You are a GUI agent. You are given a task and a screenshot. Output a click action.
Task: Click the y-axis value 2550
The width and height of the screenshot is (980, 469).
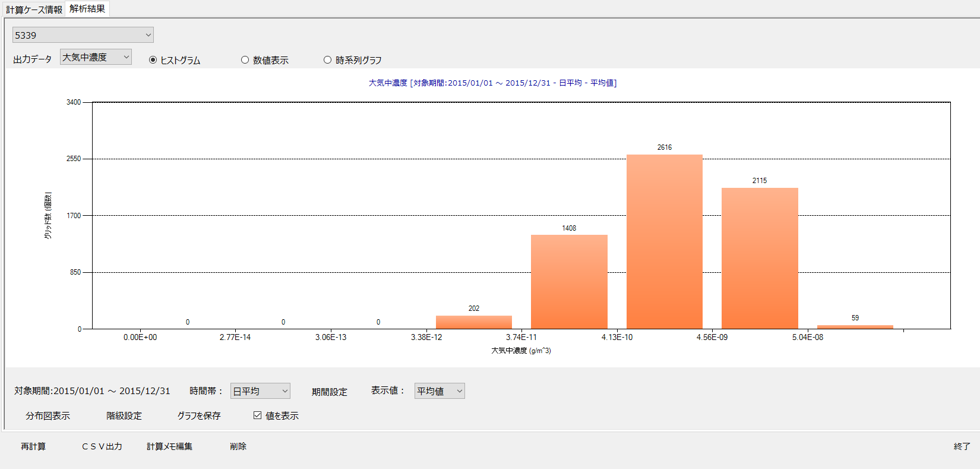pos(74,159)
